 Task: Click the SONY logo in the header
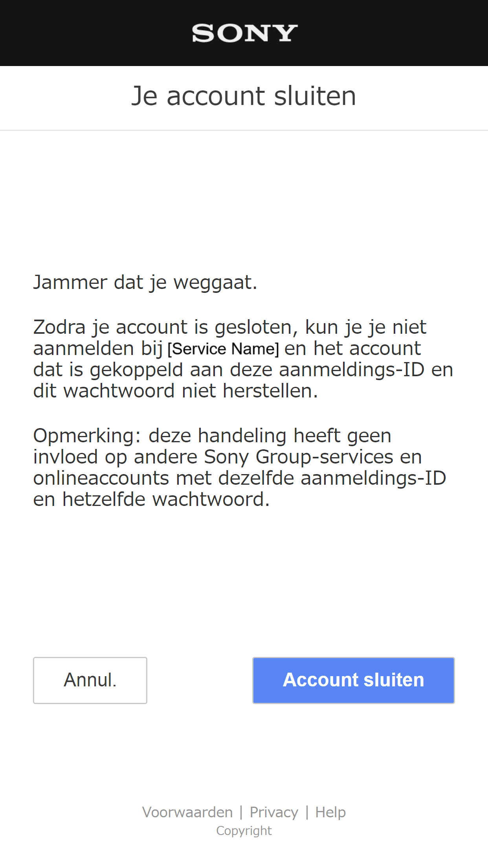(x=244, y=33)
